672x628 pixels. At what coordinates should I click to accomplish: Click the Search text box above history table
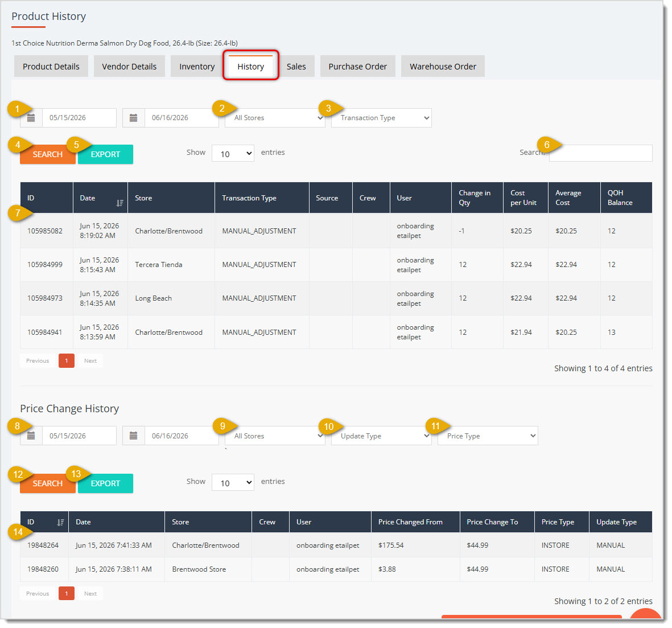601,153
